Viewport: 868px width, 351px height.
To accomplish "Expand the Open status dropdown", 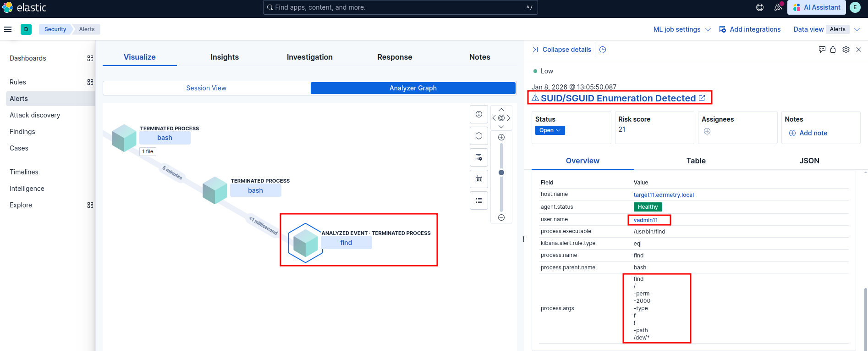I will pyautogui.click(x=550, y=130).
